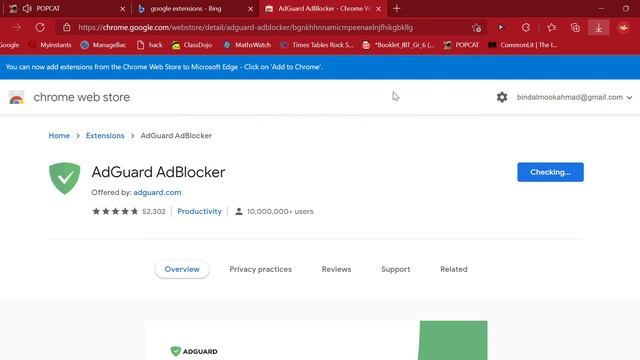
Task: Open the ManageBac bookmark
Action: (103, 45)
